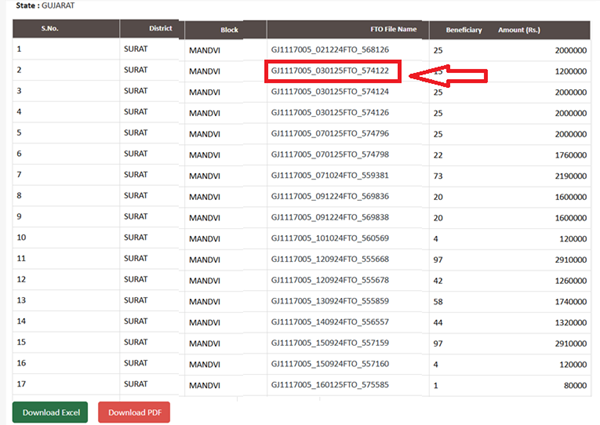Open FTO file GJ1117005_150924FTO_557159
The height and width of the screenshot is (425, 600).
(x=330, y=343)
